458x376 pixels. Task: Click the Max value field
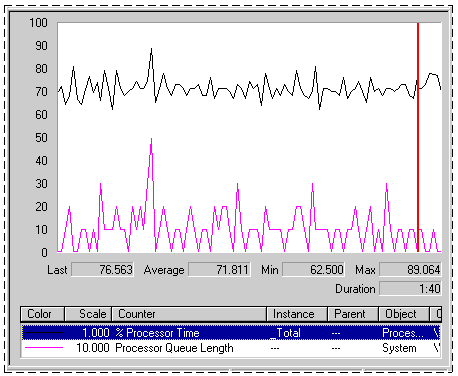click(410, 270)
